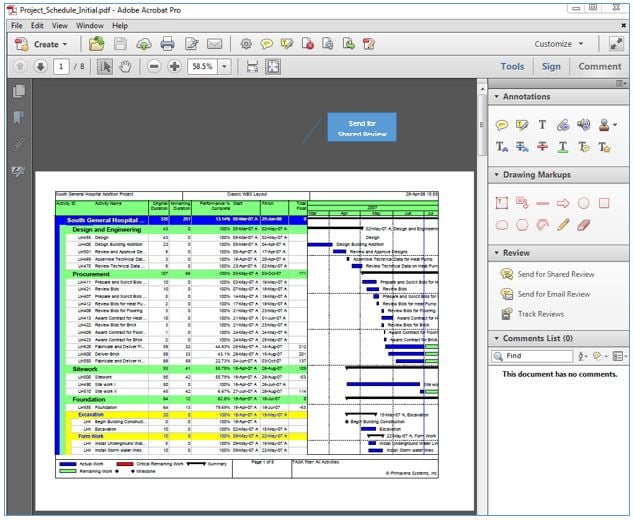The height and width of the screenshot is (520, 634).
Task: Select the Hand pan tool
Action: pos(125,66)
